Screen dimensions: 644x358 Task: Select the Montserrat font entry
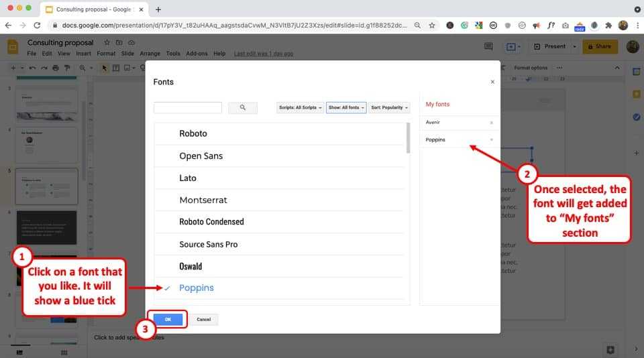pyautogui.click(x=203, y=200)
